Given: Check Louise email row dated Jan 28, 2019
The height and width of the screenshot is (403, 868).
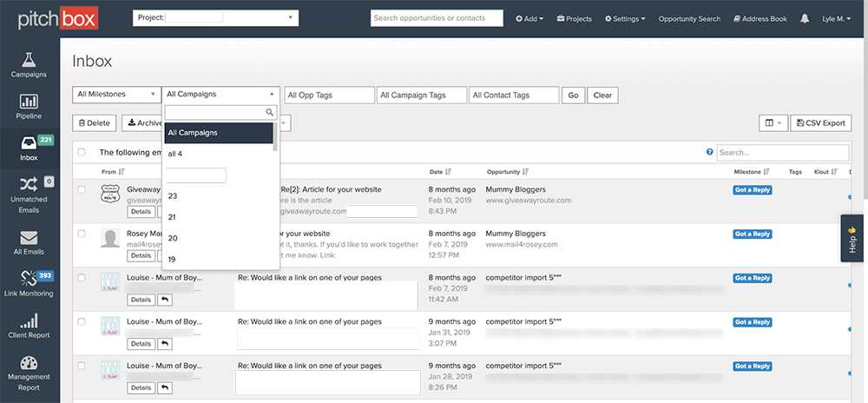Looking at the screenshot, I should click(x=82, y=366).
